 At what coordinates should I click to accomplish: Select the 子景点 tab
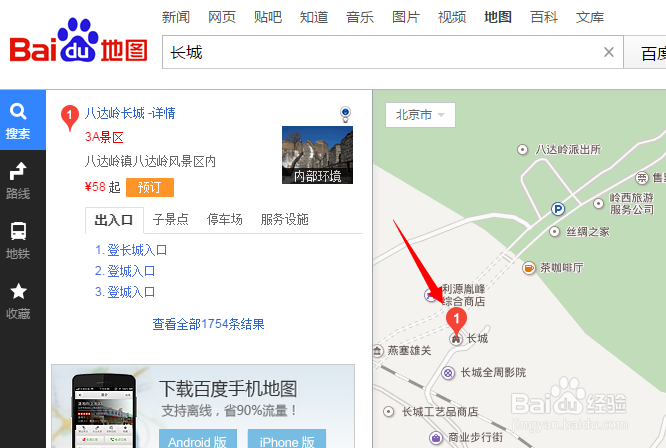[170, 220]
